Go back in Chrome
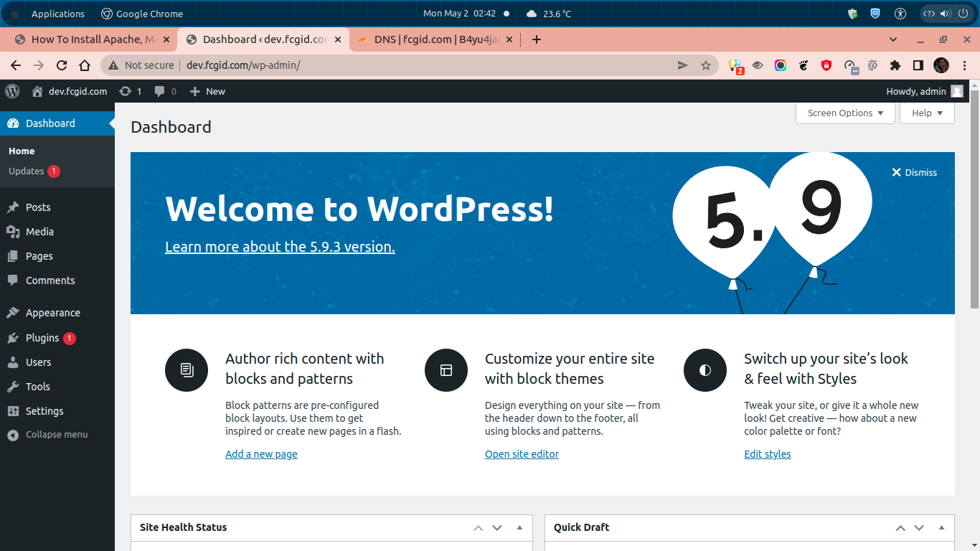The image size is (980, 551). 16,65
